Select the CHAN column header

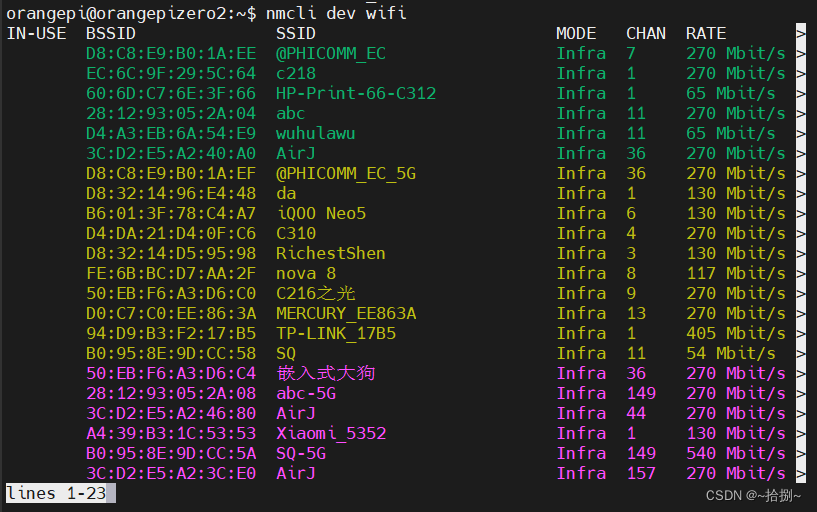click(646, 34)
